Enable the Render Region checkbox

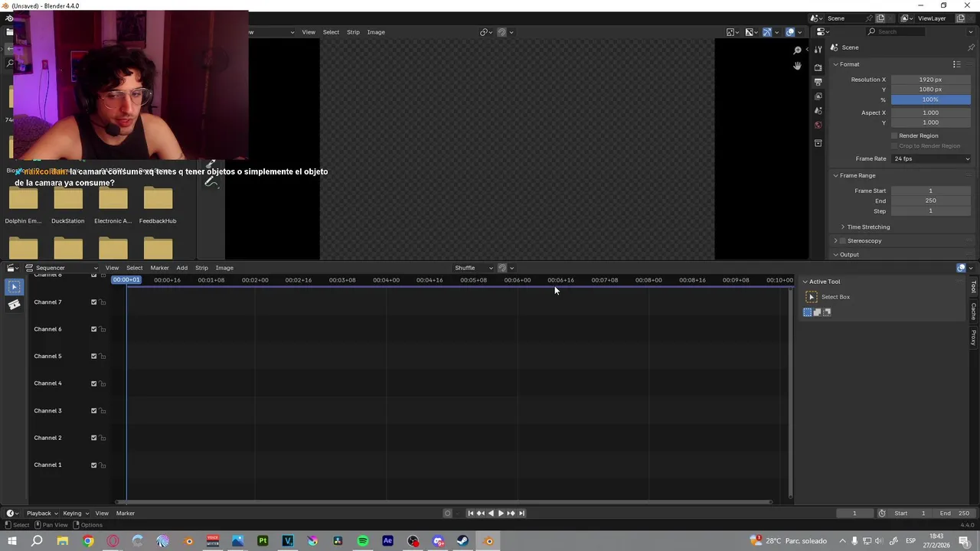(x=893, y=135)
